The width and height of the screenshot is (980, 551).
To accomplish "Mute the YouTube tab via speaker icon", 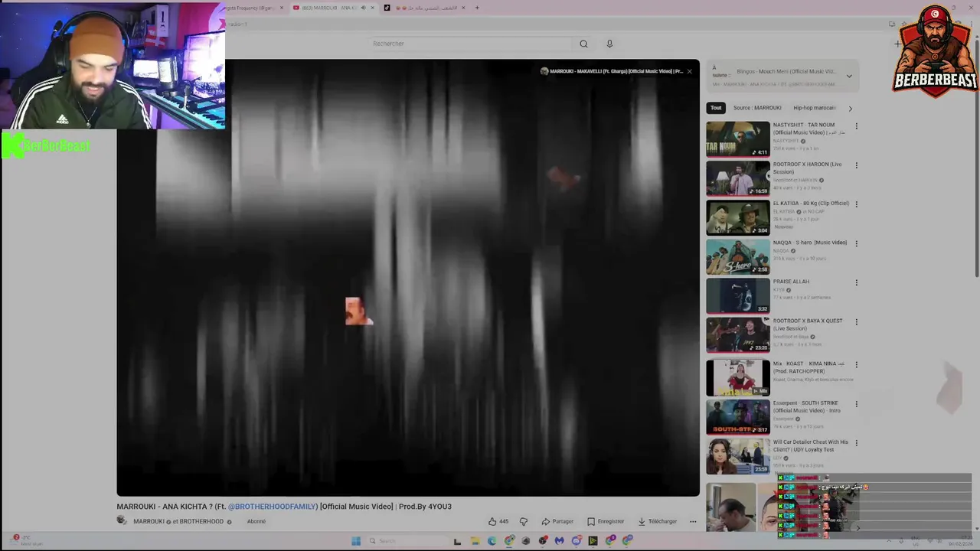I will click(x=363, y=8).
